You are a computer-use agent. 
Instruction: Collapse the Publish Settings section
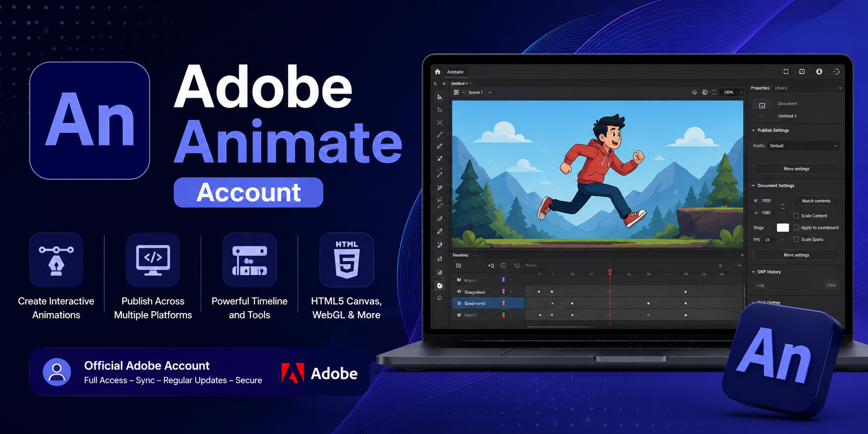(754, 131)
